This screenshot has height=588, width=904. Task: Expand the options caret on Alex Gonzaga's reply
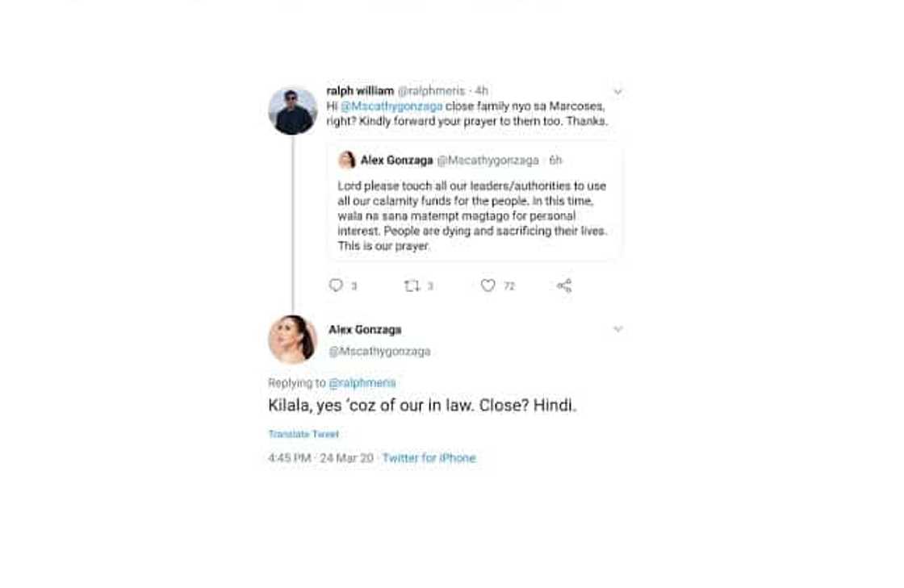point(618,329)
